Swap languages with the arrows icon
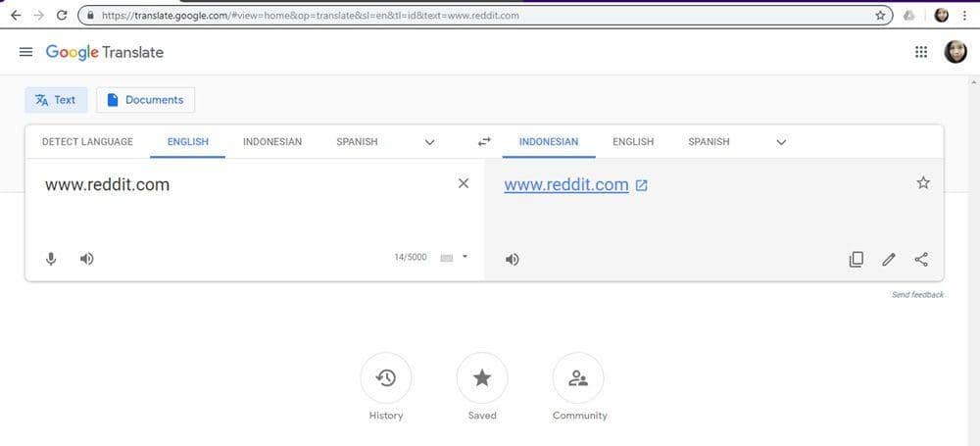This screenshot has width=980, height=446. click(484, 142)
